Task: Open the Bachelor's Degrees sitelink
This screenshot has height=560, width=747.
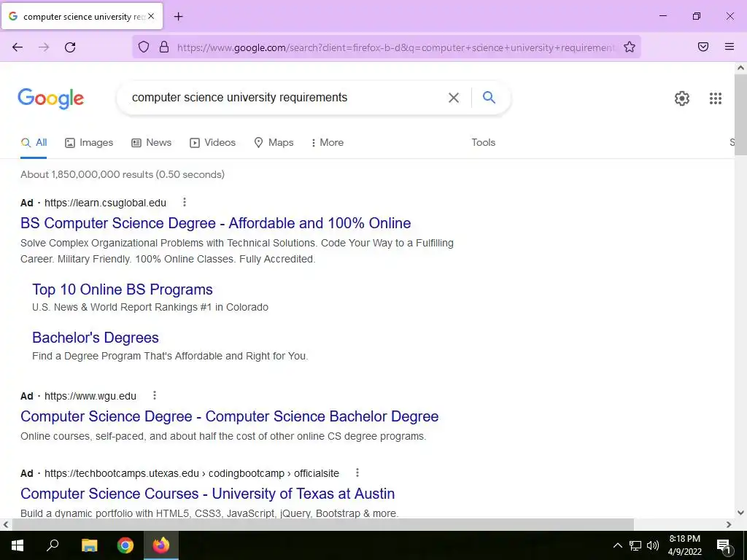Action: (x=96, y=337)
